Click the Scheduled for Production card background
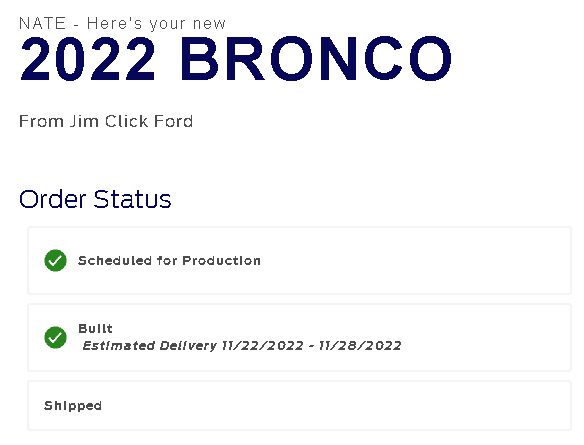Screen dimensions: 584x445 pyautogui.click(x=410, y=260)
